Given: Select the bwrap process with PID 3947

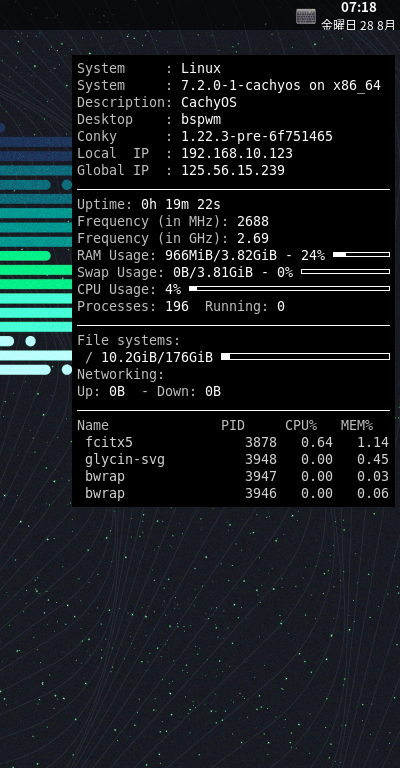Looking at the screenshot, I should tap(233, 476).
